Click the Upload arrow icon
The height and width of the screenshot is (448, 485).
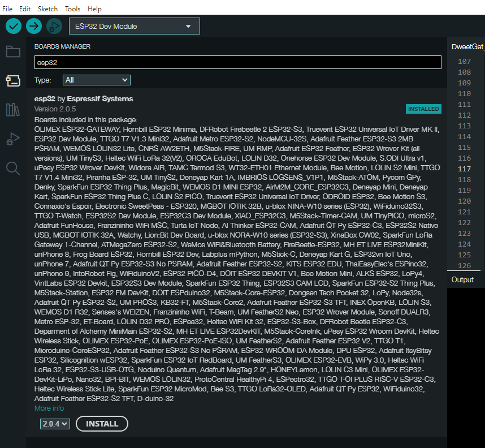pos(34,26)
